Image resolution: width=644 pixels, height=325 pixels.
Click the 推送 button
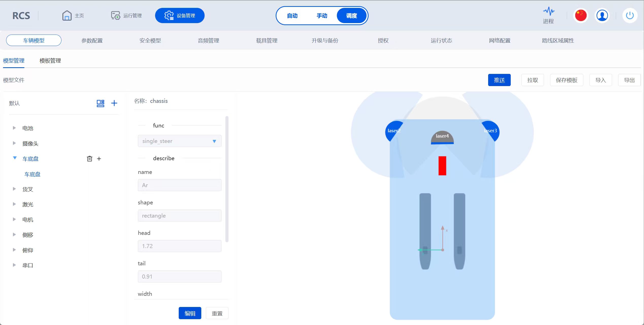click(x=499, y=80)
